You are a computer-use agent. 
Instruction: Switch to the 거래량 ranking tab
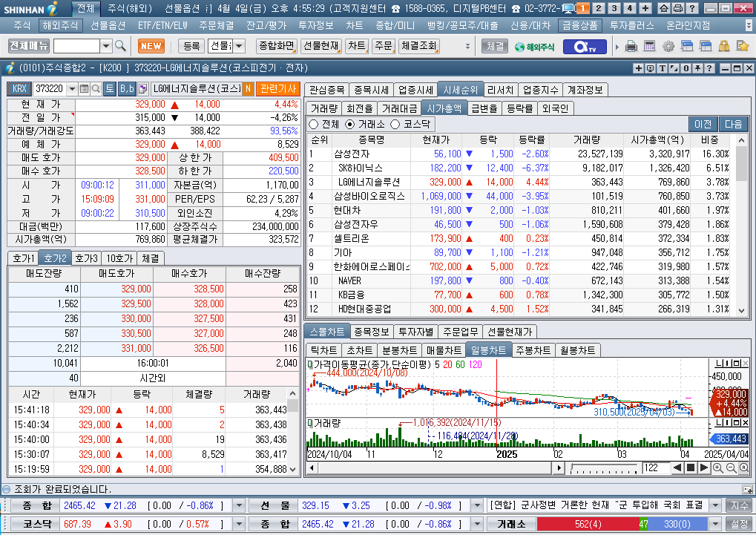pos(324,108)
